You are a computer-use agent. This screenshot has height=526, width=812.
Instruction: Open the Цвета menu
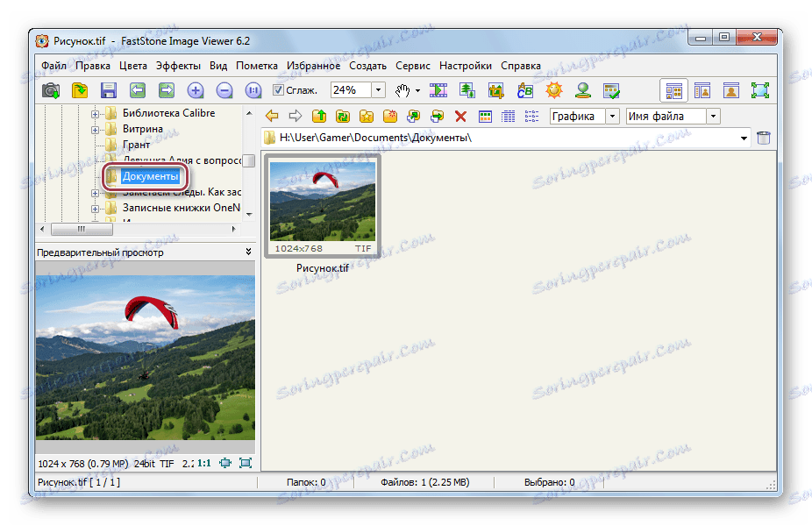point(133,66)
